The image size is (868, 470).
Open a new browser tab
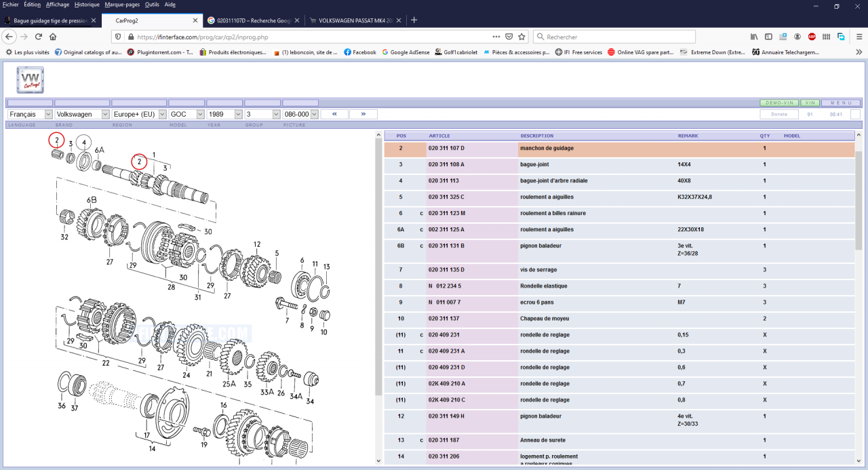click(414, 20)
